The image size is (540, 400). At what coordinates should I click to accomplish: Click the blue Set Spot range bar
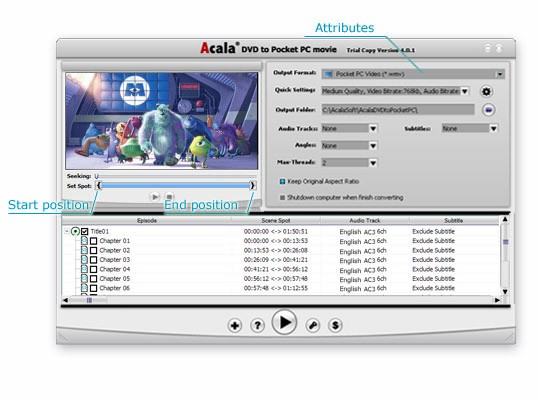[176, 186]
